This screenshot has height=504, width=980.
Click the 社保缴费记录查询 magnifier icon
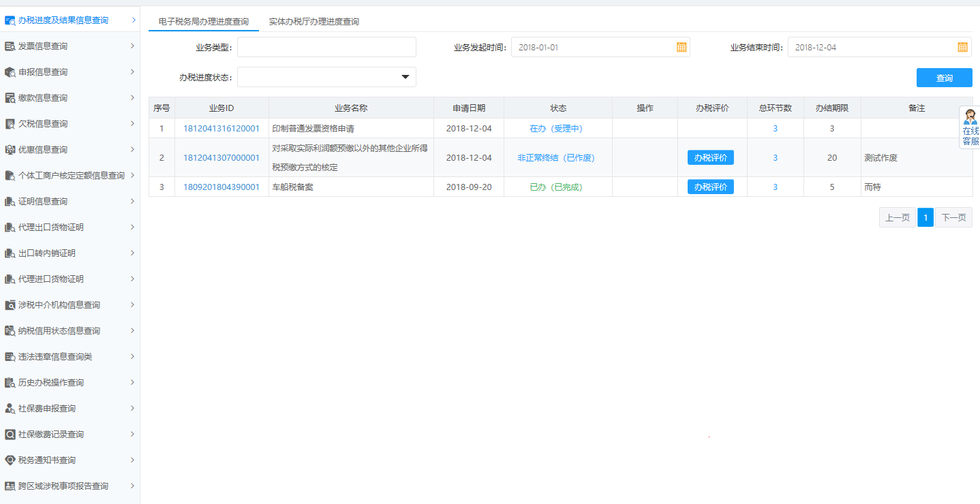coord(10,435)
